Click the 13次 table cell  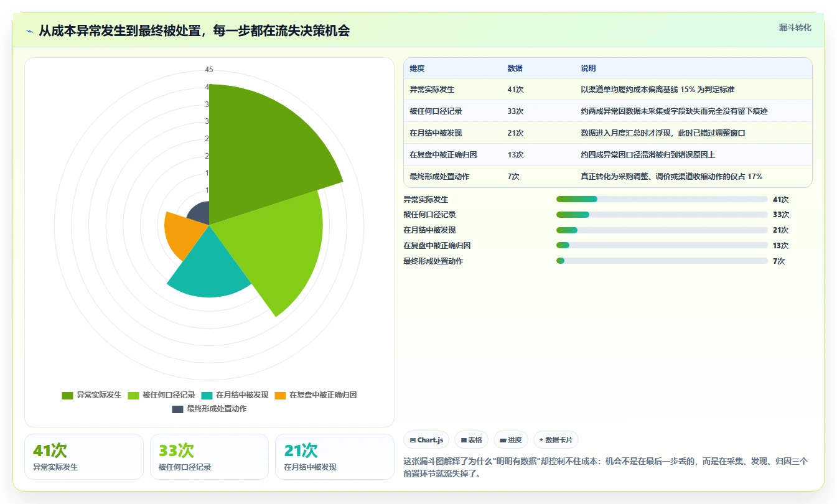515,155
